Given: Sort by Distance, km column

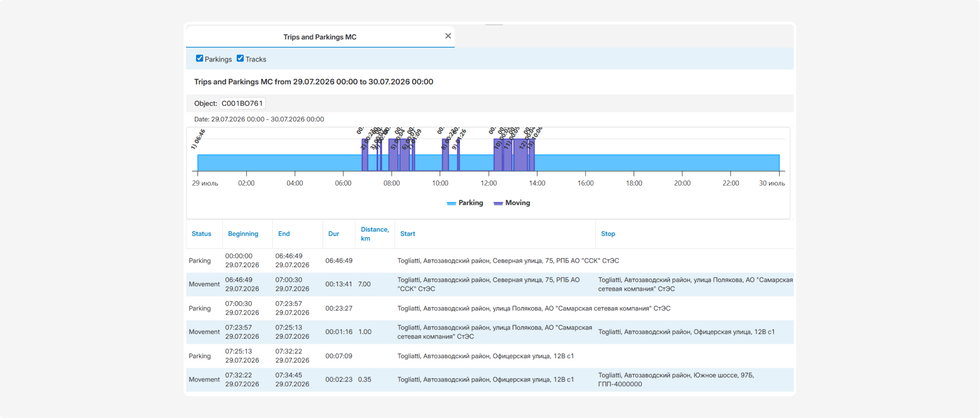Looking at the screenshot, I should [x=375, y=234].
